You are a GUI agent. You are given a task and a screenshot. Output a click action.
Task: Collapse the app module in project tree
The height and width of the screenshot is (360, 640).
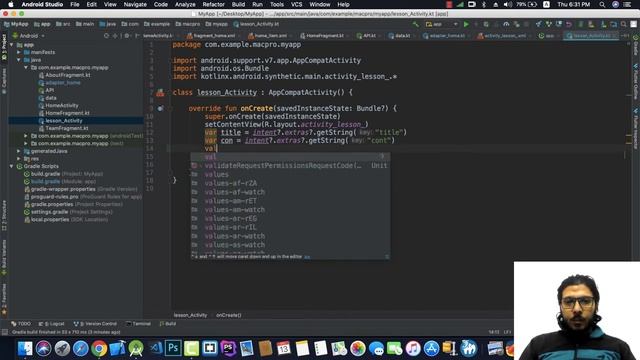tap(12, 45)
